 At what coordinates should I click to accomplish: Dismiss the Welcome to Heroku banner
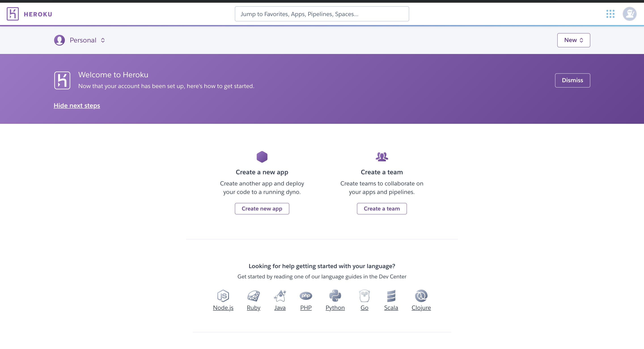(x=572, y=80)
